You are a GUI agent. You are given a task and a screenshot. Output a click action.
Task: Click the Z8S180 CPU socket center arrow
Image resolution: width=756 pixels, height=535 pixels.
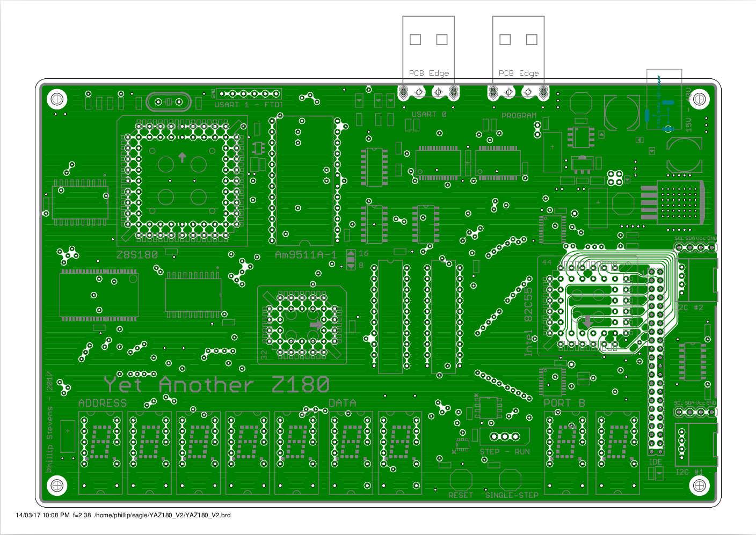pos(182,157)
